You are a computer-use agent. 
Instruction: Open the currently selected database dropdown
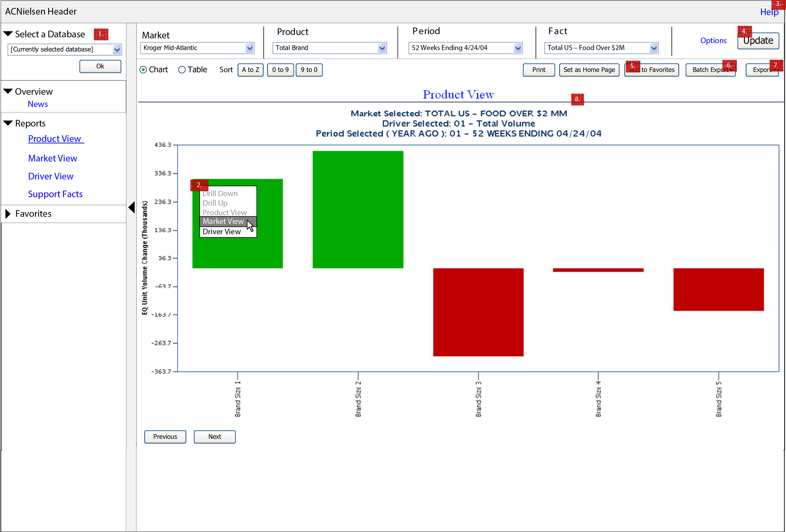tap(65, 50)
